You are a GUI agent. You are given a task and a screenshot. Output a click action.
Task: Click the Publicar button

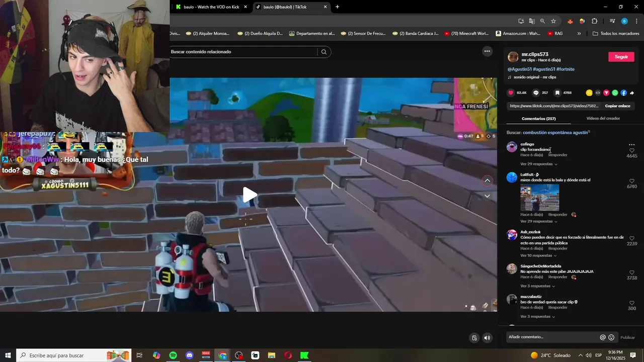coord(627,337)
